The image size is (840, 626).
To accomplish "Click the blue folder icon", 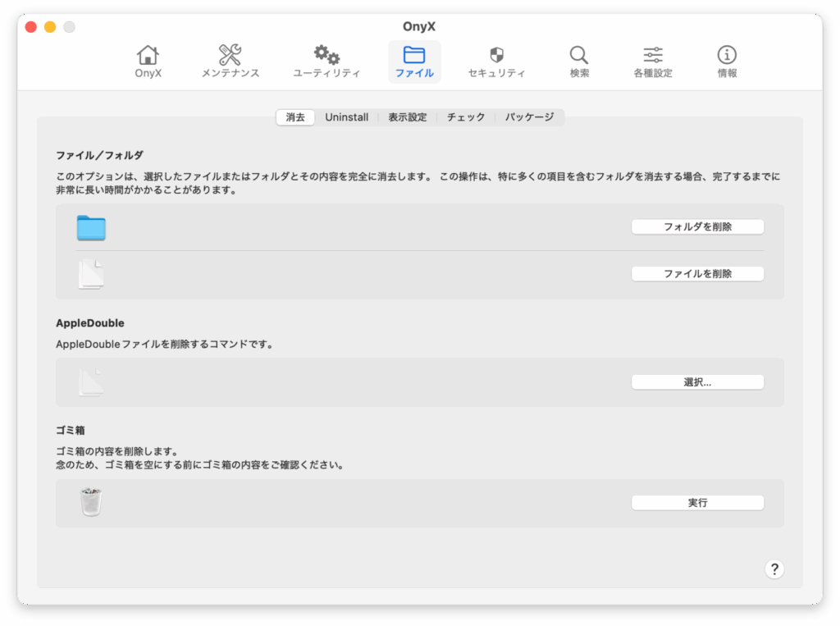I will (x=91, y=228).
